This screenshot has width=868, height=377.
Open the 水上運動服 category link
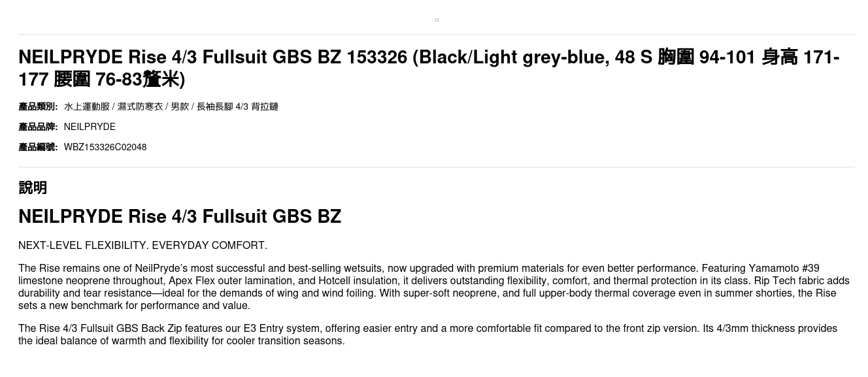pos(87,107)
